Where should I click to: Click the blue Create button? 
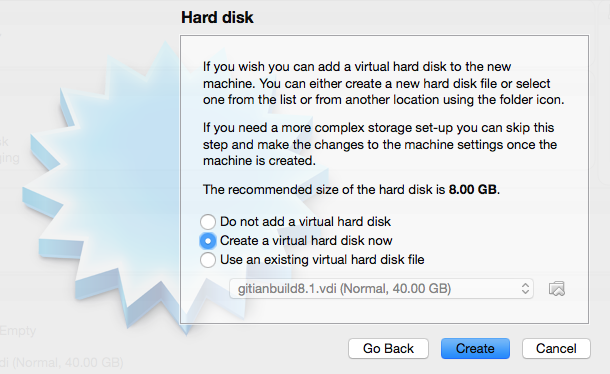[x=475, y=348]
